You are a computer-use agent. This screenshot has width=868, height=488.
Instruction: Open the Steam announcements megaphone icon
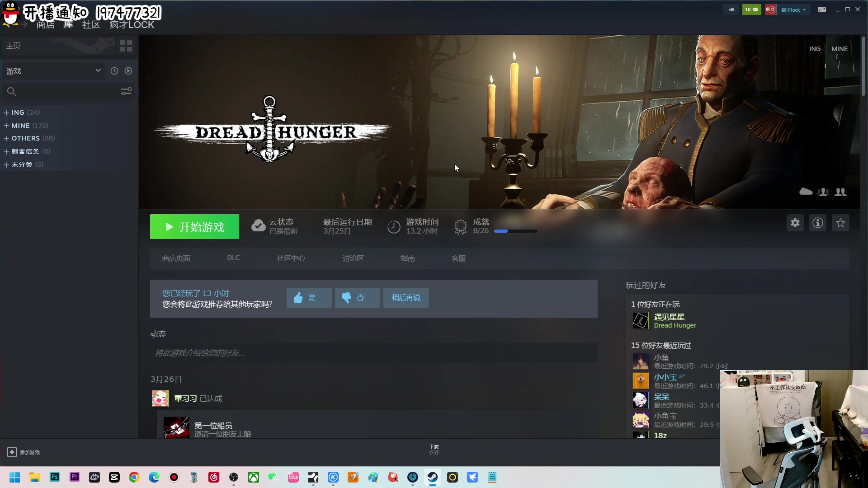pyautogui.click(x=731, y=9)
